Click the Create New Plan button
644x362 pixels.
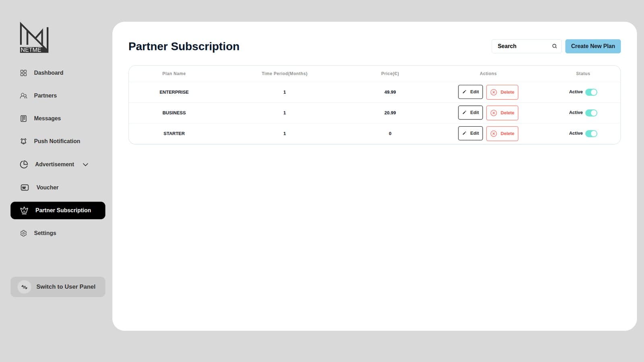tap(592, 46)
